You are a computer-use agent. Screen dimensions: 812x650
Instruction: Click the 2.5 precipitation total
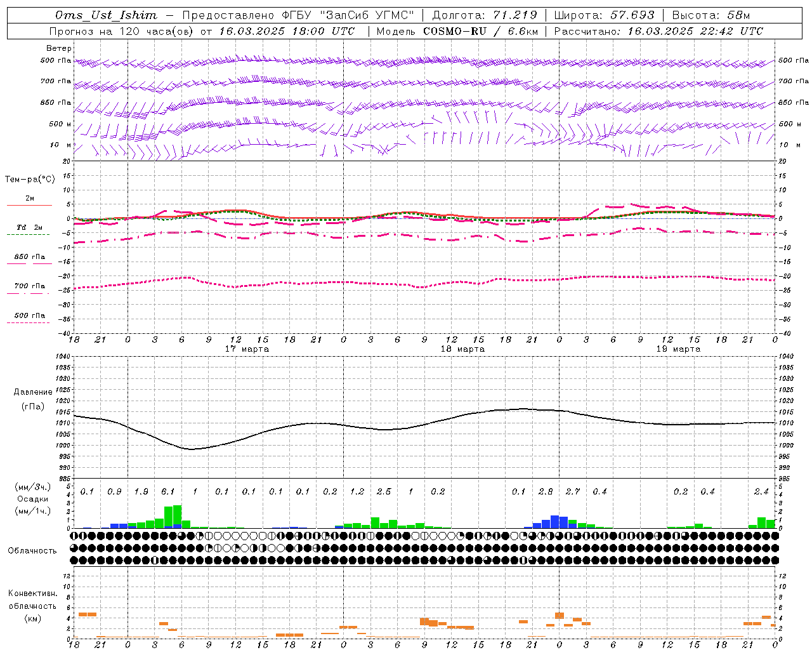(x=384, y=492)
